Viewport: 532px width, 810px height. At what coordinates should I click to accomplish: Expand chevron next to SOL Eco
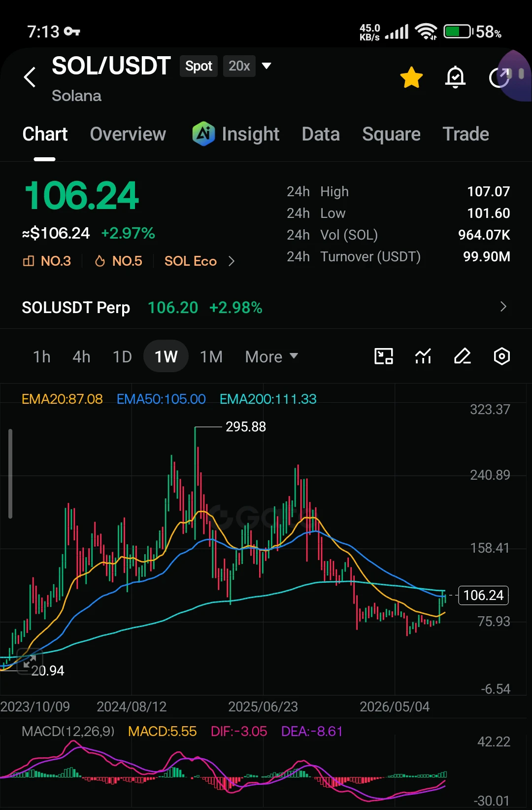tap(232, 261)
